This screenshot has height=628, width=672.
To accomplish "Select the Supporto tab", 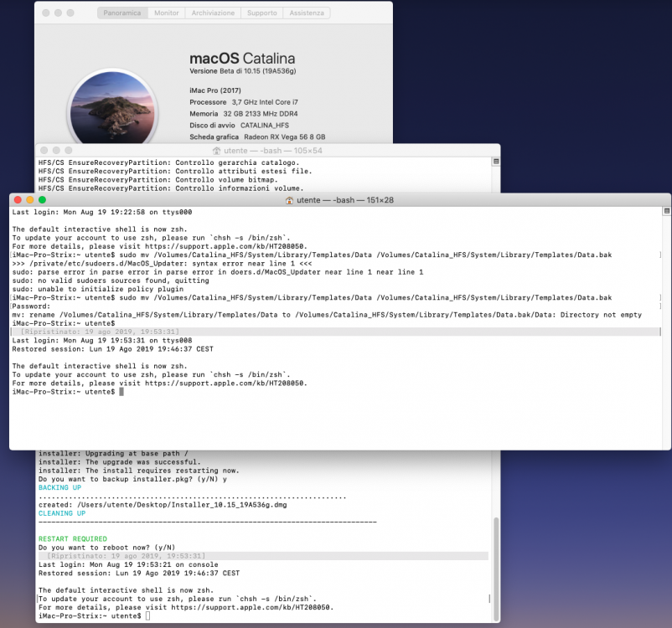I will pos(262,13).
